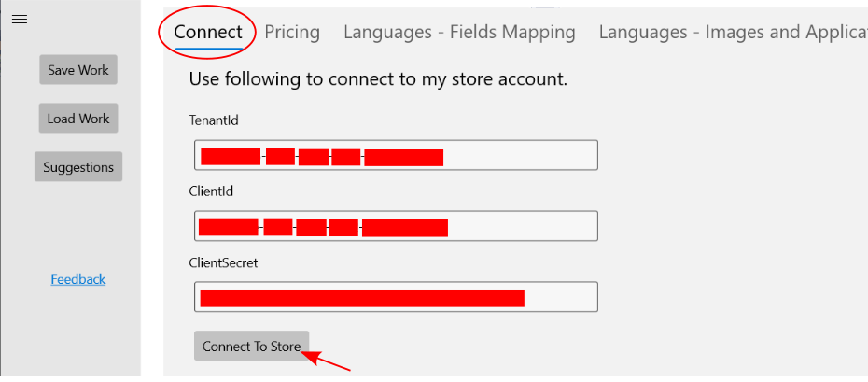Click inside the ClientId text box
This screenshot has height=382, width=868.
click(x=523, y=226)
